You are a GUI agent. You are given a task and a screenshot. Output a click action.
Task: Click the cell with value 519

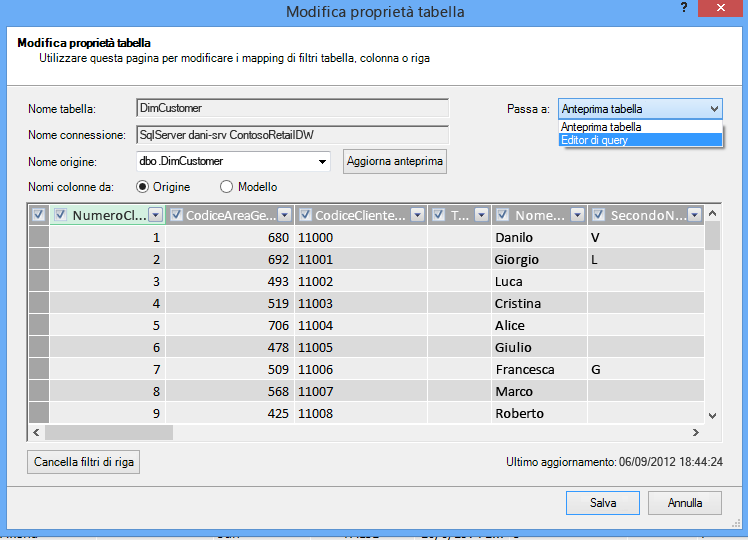pyautogui.click(x=230, y=303)
